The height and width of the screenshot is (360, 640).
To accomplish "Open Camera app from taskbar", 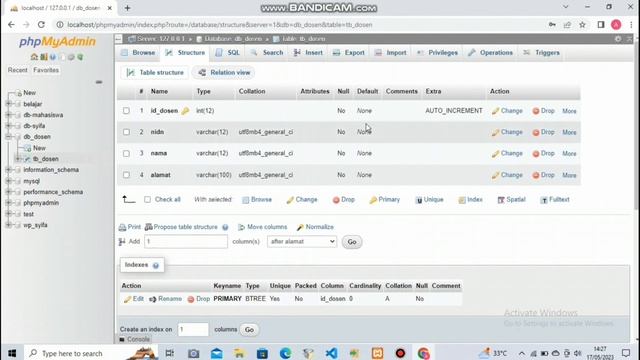I will 193,353.
